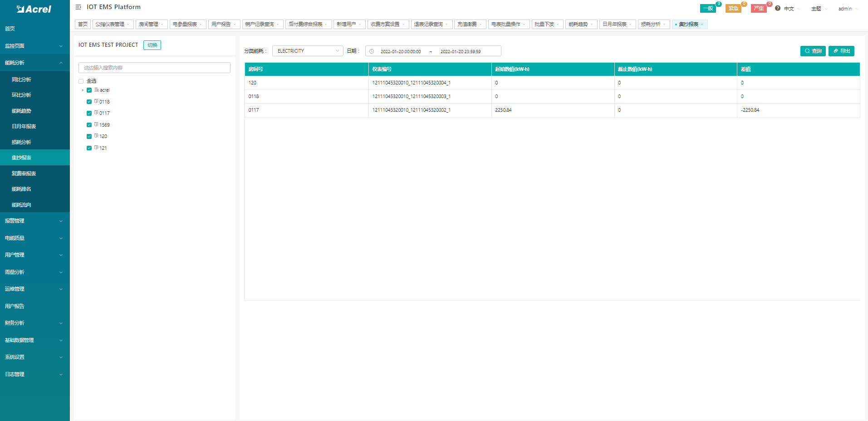The image size is (868, 421).
Task: Close the 充值缴费 tab
Action: (x=481, y=25)
